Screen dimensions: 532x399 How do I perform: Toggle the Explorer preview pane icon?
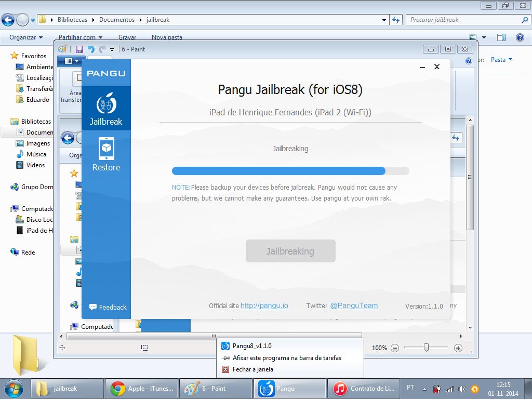[501, 37]
